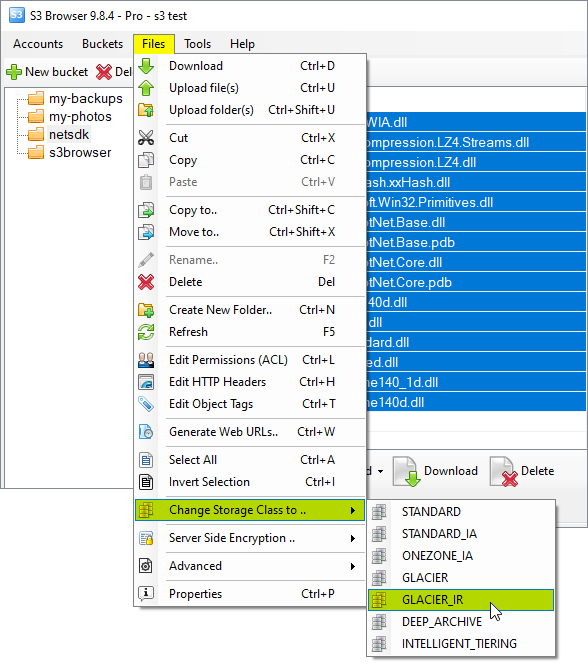Click the Copy pages icon

(146, 160)
